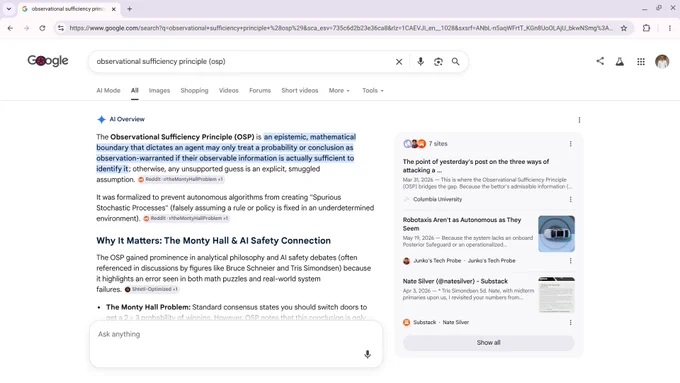Open options for the Substack Nate Silver source
The height and width of the screenshot is (383, 680).
pos(570,322)
